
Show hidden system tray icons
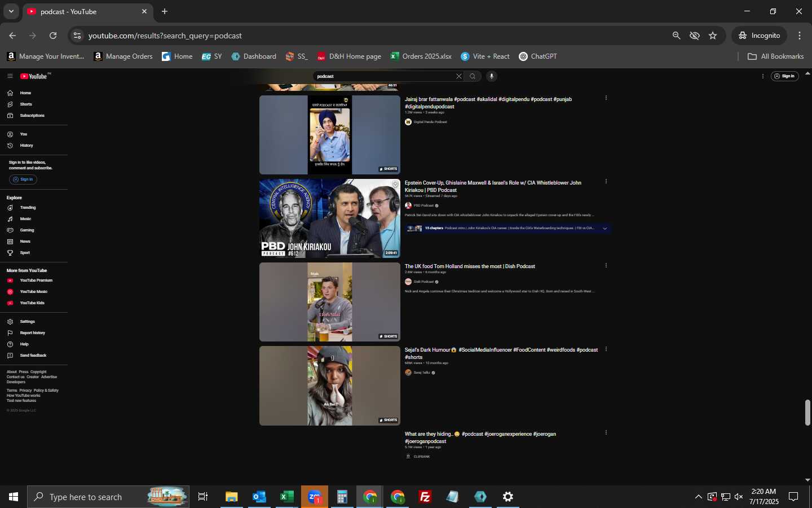tap(698, 497)
